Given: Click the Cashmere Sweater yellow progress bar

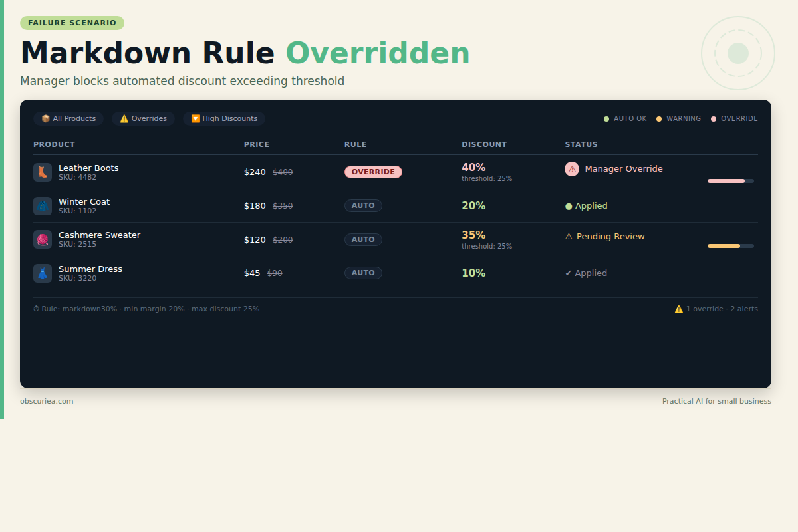Looking at the screenshot, I should (730, 246).
